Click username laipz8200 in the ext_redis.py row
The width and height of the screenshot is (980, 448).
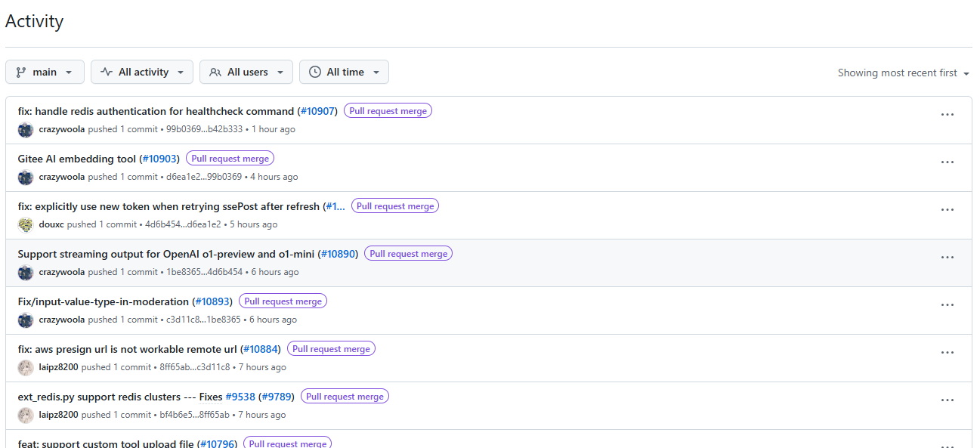click(x=59, y=415)
